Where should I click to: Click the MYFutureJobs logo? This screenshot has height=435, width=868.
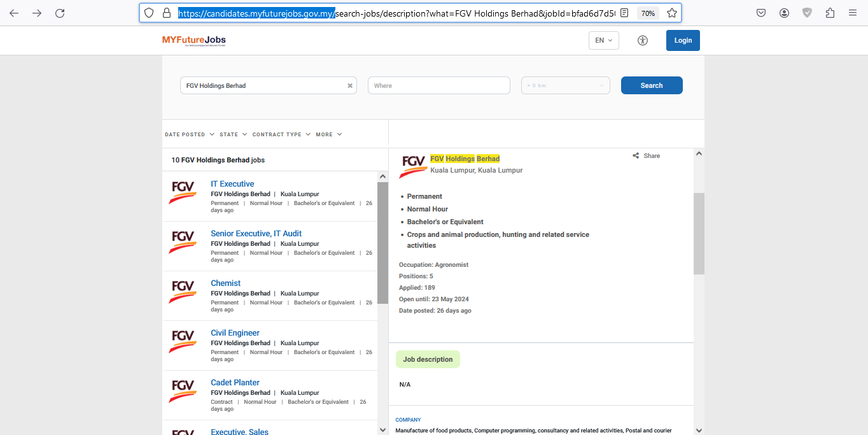(193, 40)
